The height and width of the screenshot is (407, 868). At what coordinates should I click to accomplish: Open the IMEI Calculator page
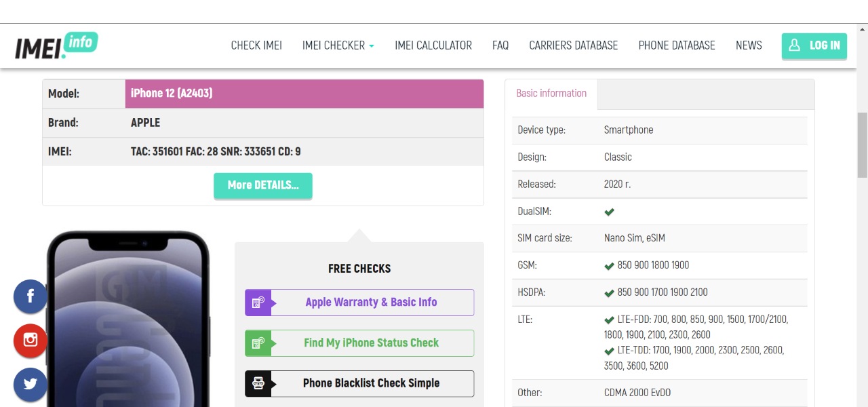433,45
